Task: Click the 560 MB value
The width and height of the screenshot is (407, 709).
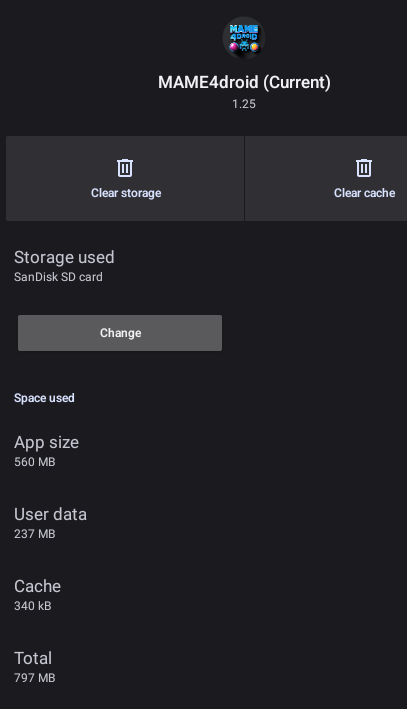Action: (x=35, y=462)
